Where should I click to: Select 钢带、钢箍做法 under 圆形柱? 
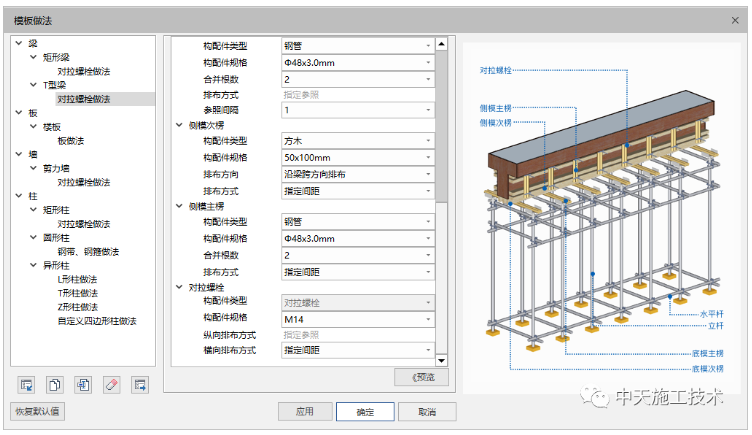[x=88, y=251]
